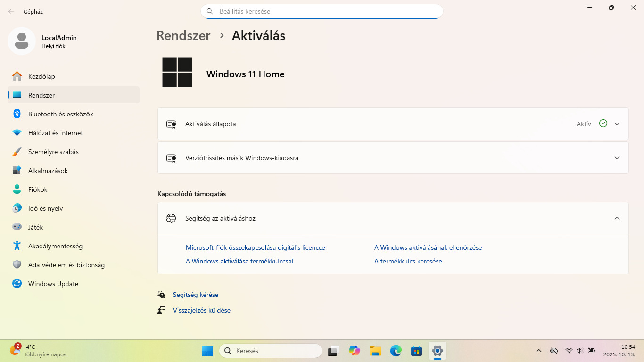Viewport: 644px width, 362px height.
Task: Open Windows Start button on taskbar
Action: tap(207, 351)
